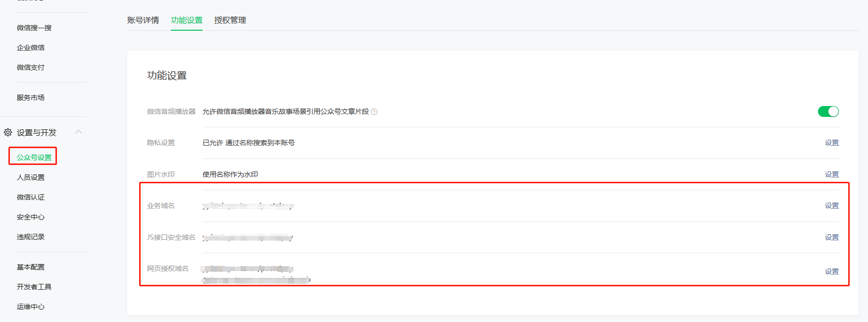Open 微信支付 sidebar item

(x=31, y=67)
